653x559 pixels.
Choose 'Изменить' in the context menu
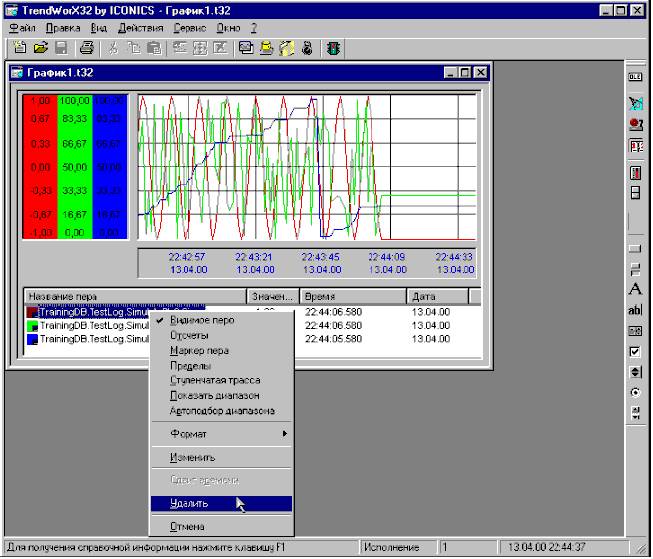pyautogui.click(x=221, y=457)
